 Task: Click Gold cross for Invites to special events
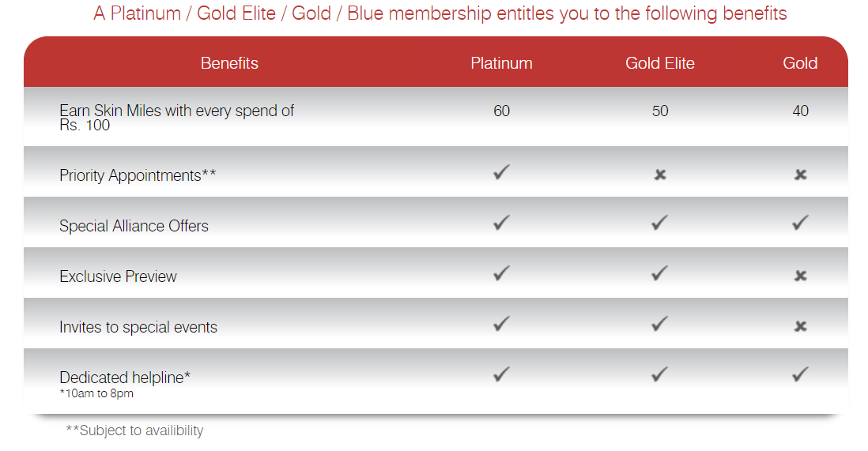800,326
